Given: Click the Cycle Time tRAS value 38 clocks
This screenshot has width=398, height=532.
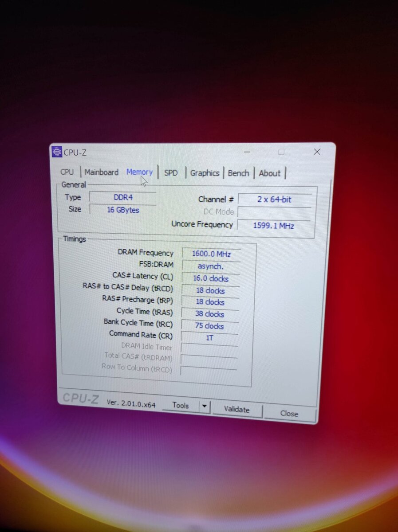Looking at the screenshot, I should pyautogui.click(x=210, y=314).
